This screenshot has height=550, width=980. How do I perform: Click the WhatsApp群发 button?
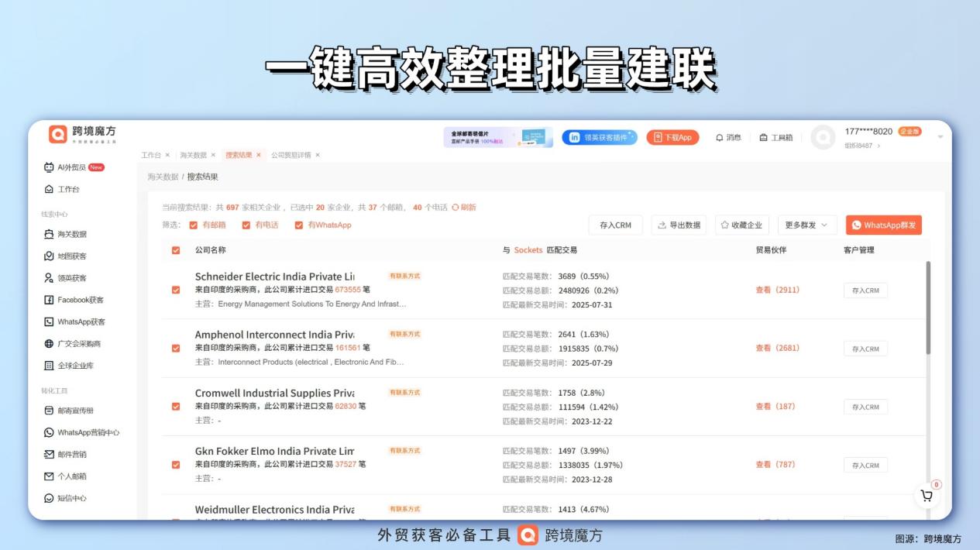pos(883,225)
